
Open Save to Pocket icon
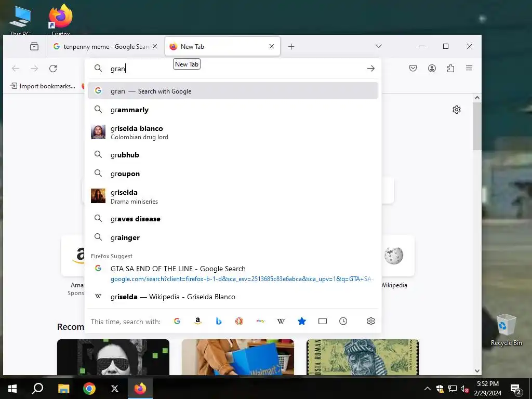click(413, 68)
